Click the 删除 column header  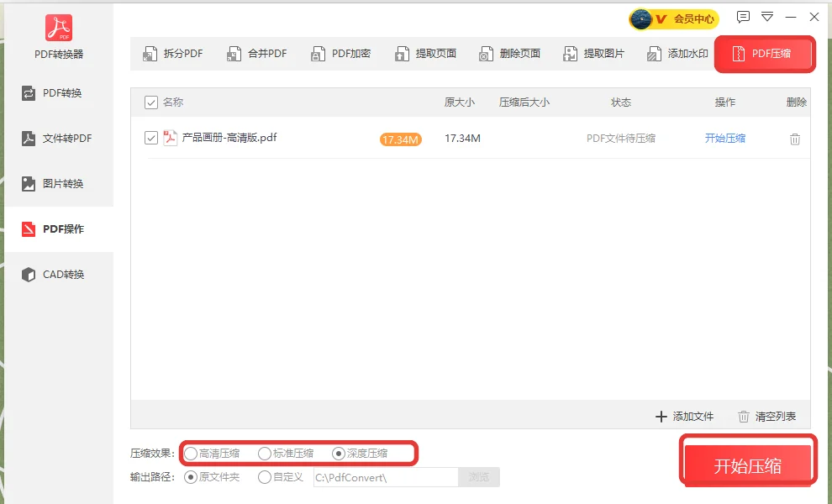797,102
